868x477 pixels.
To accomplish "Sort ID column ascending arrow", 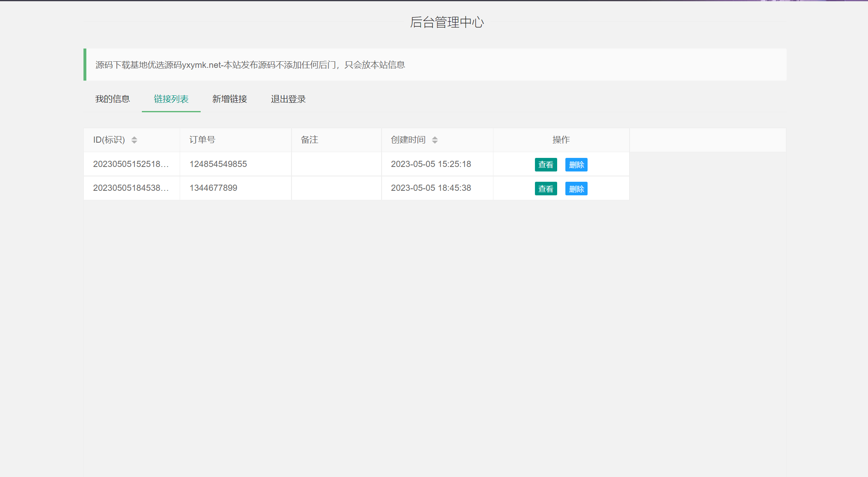I will (x=134, y=138).
